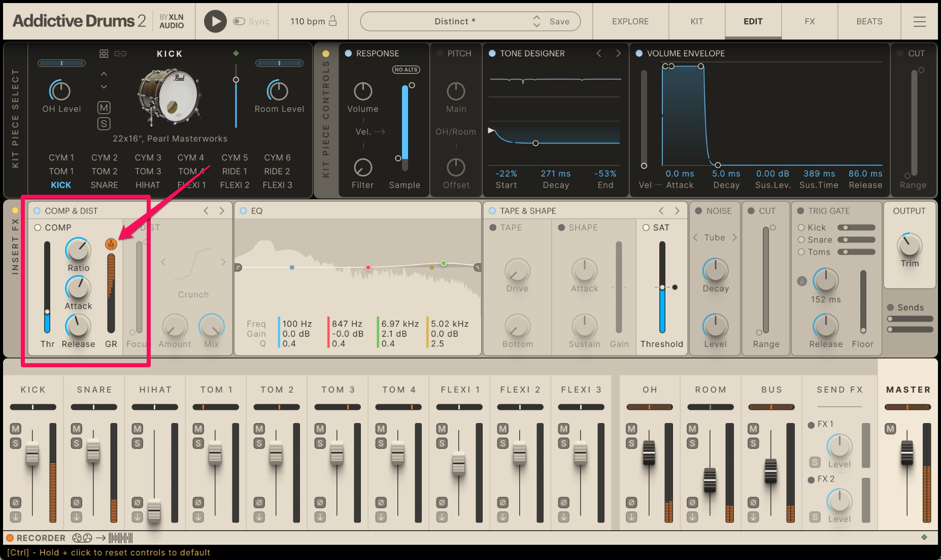Select the HIHAT kit piece

point(148,185)
